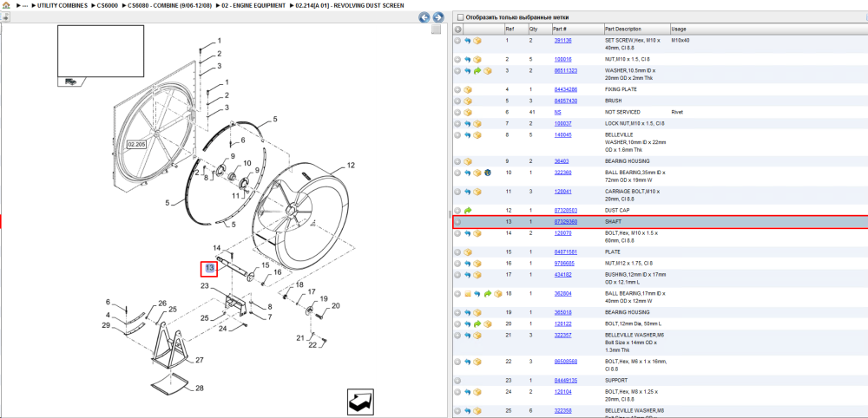This screenshot has height=418, width=868.
Task: Open UTILITY COMBINES breadcrumb
Action: click(x=62, y=5)
